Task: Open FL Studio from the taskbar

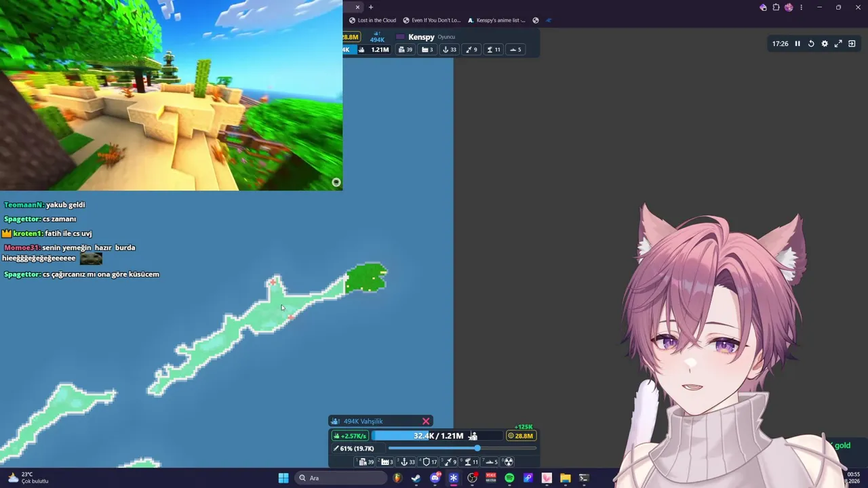Action: pyautogui.click(x=397, y=478)
